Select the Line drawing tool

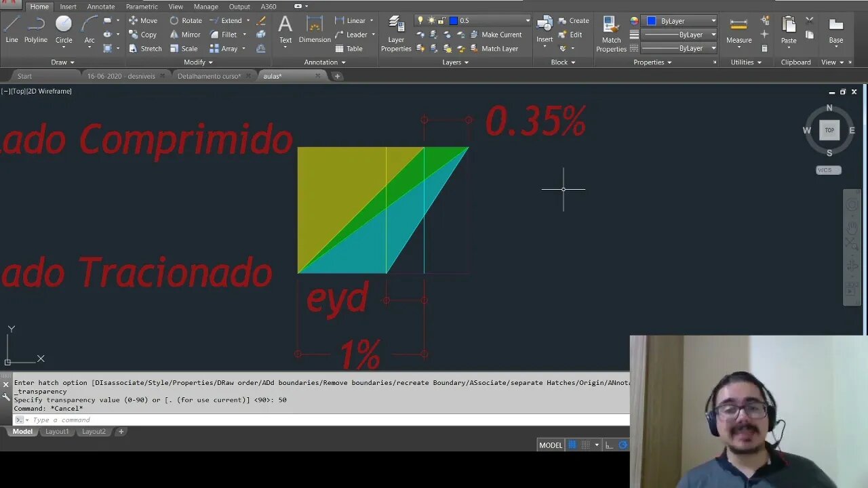[12, 30]
